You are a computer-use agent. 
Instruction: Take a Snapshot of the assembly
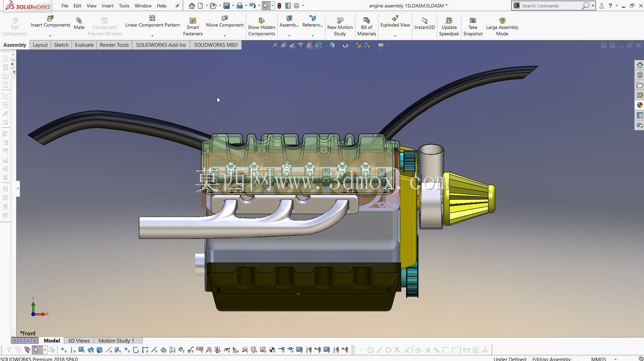pos(473,27)
